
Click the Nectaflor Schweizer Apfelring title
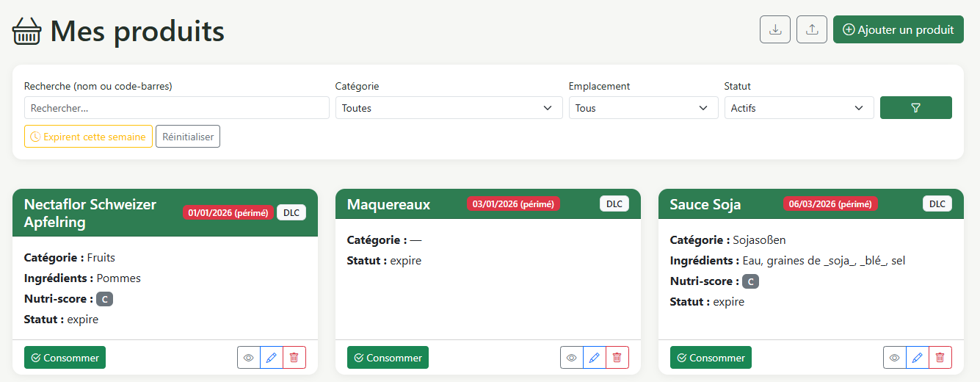pos(90,213)
